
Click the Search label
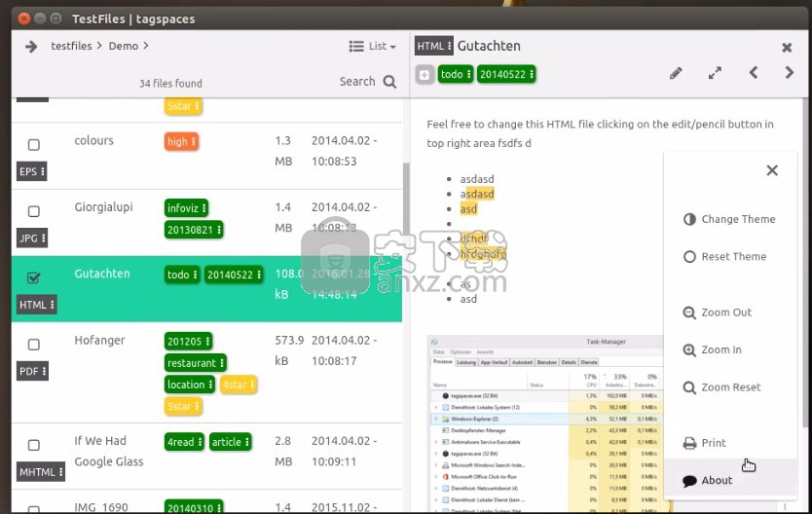coord(357,82)
